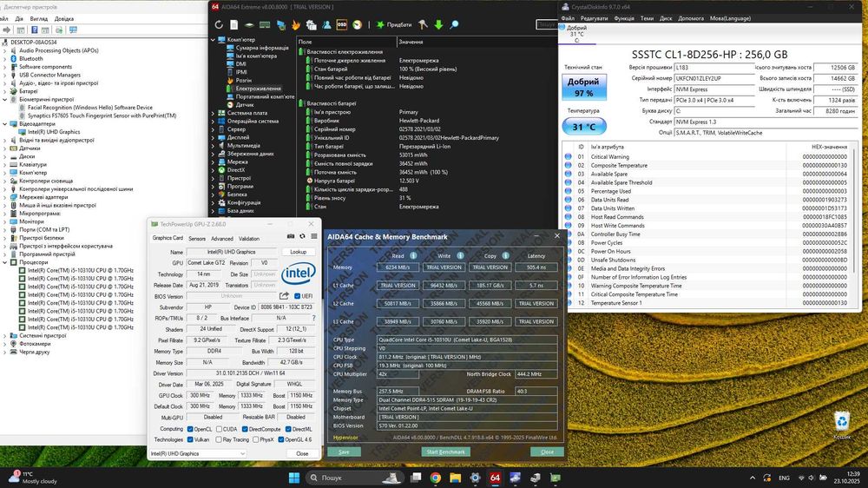Click the GPU-Z screenshot camera icon

click(291, 236)
